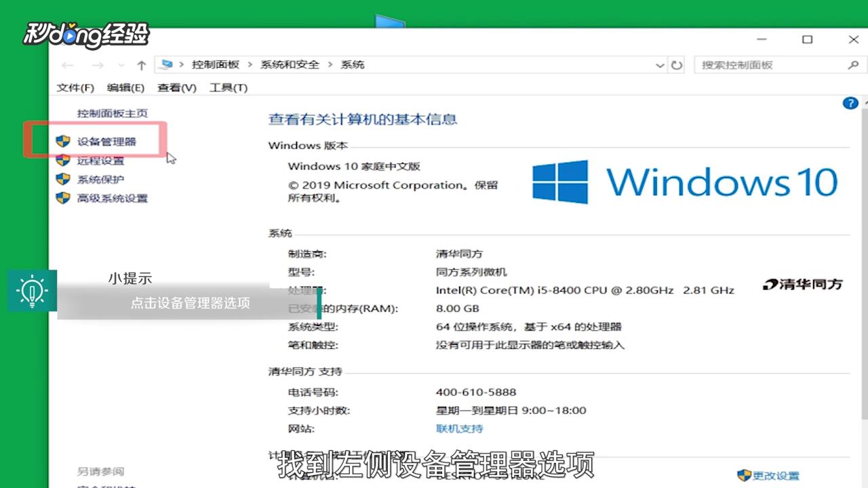868x488 pixels.
Task: Click the blue help question mark icon
Action: pyautogui.click(x=850, y=103)
